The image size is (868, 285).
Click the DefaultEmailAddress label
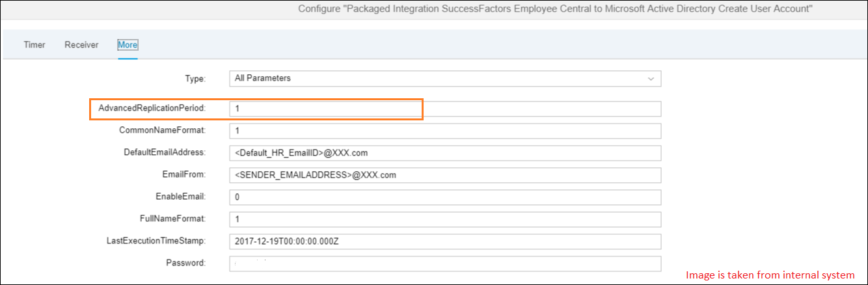point(165,153)
